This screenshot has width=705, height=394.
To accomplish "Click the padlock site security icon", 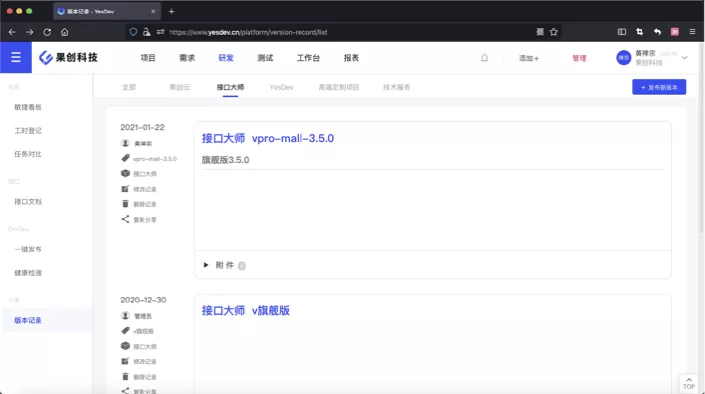I will (x=147, y=32).
